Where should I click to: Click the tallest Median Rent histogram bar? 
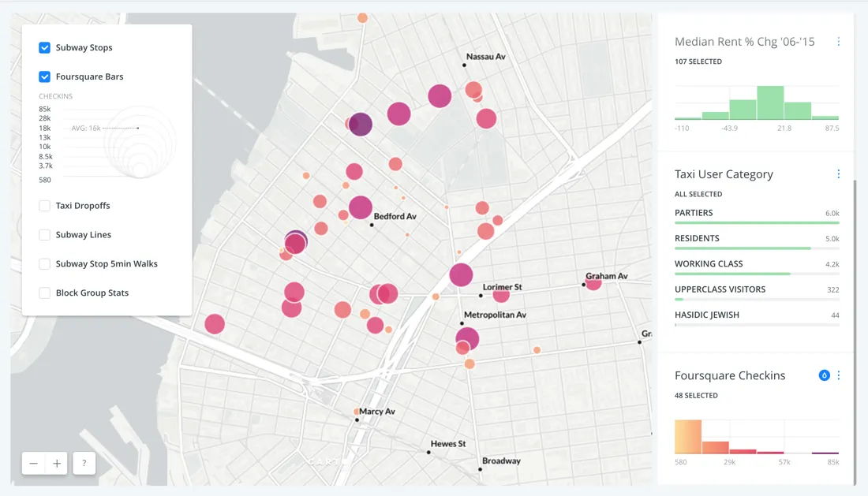pos(770,103)
